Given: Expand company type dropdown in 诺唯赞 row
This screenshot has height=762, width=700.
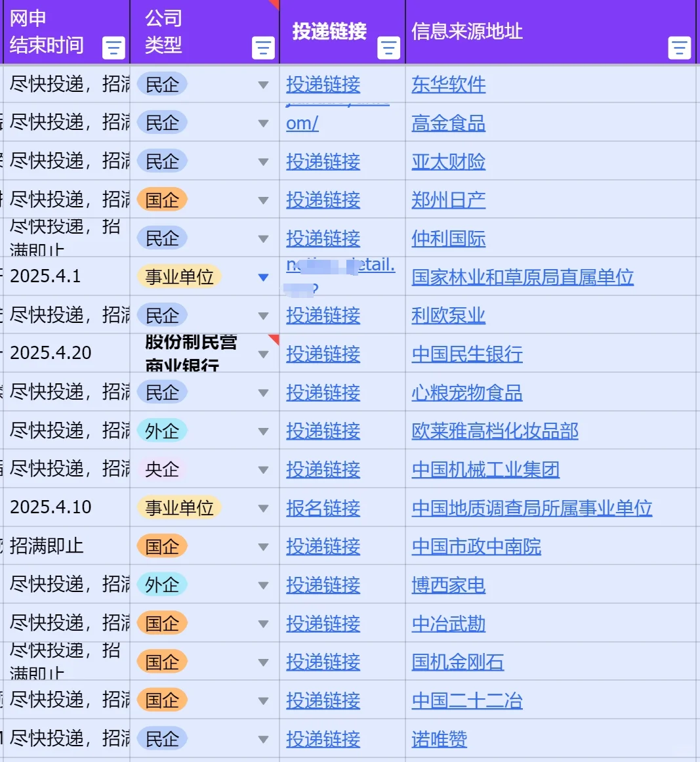Looking at the screenshot, I should click(263, 740).
